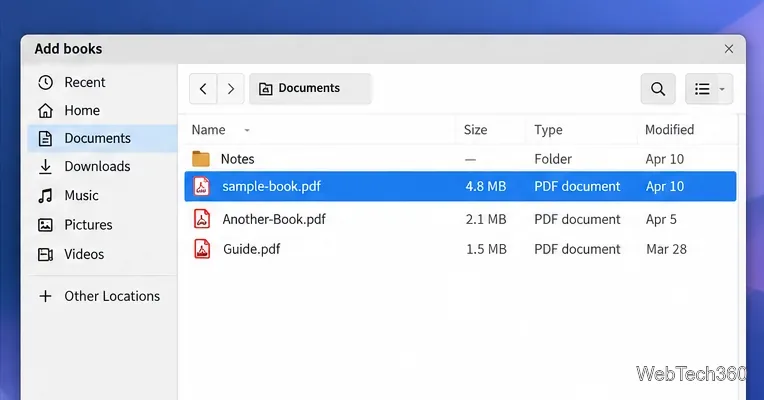Click the Videos film icon
Screen dimensions: 764x400
45,254
